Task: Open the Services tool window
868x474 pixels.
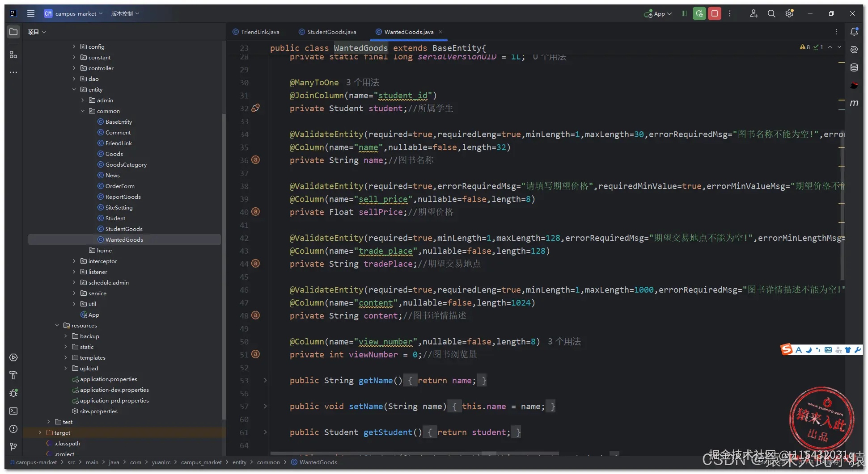Action: (13, 357)
